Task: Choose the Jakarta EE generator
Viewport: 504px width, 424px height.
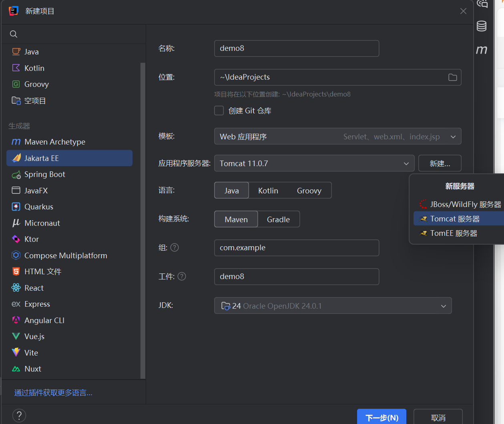Action: point(69,158)
